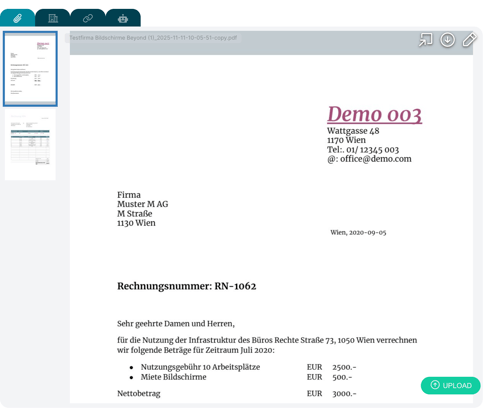Switch to the building company tab
Image resolution: width=484 pixels, height=410 pixels.
pyautogui.click(x=53, y=18)
